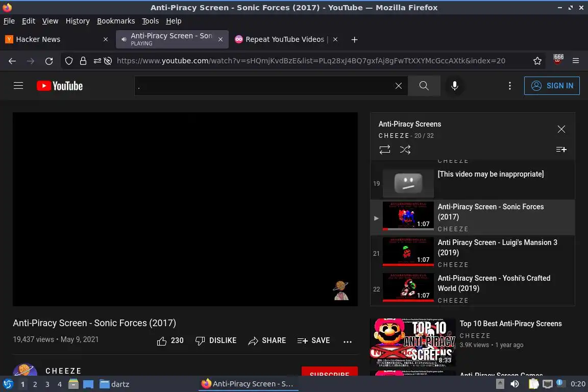The height and width of the screenshot is (392, 588).
Task: Click the DISLIKE button
Action: click(x=216, y=340)
